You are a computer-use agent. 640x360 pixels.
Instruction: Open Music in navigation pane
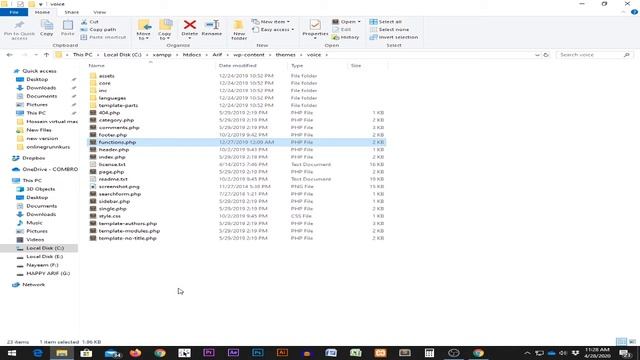point(34,223)
